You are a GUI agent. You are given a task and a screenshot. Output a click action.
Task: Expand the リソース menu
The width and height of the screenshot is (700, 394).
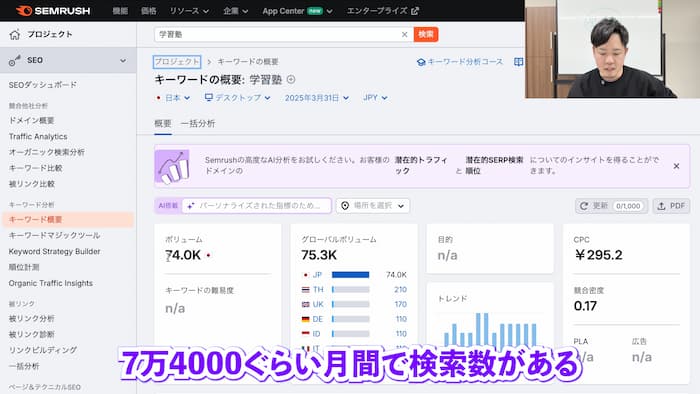pyautogui.click(x=189, y=11)
